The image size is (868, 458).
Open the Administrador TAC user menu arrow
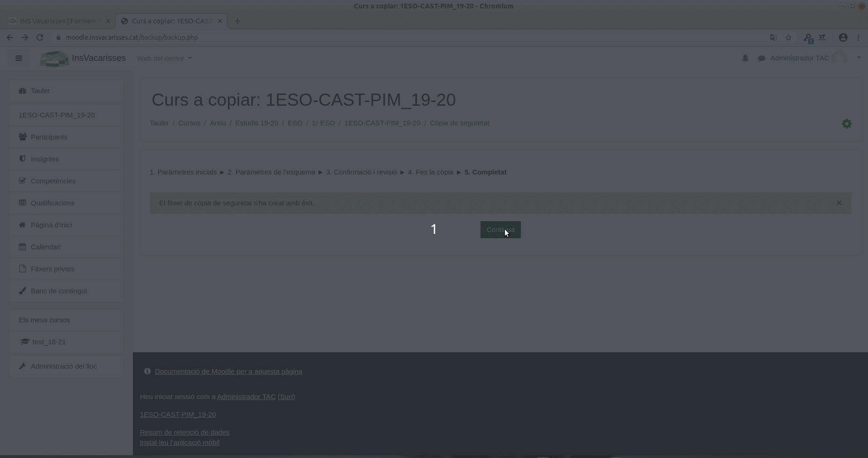(859, 58)
